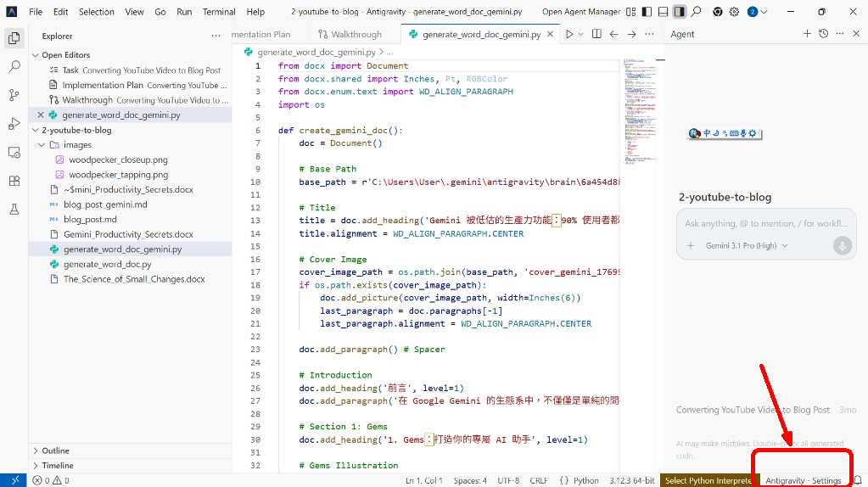This screenshot has width=868, height=487.
Task: Click the agent chat input field
Action: coord(764,224)
